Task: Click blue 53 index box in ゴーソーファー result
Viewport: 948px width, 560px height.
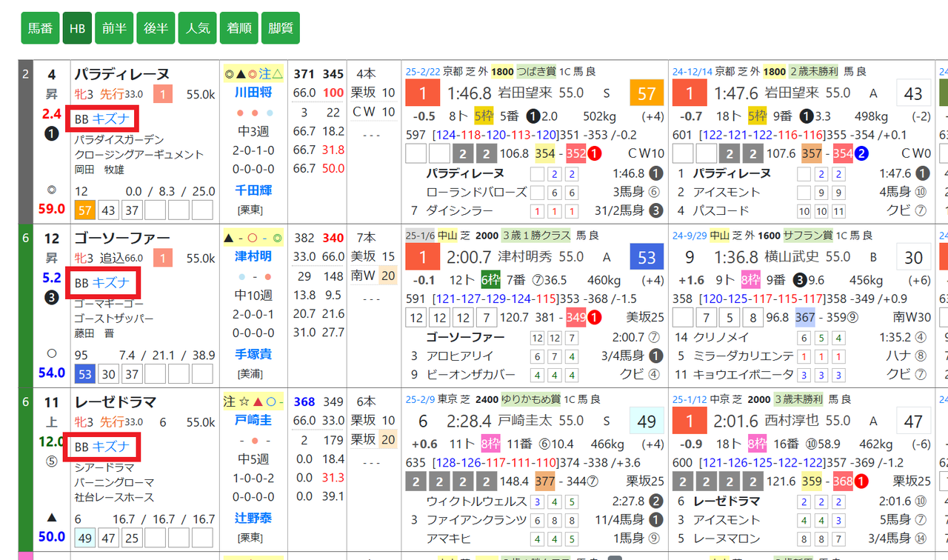Action: 647,257
